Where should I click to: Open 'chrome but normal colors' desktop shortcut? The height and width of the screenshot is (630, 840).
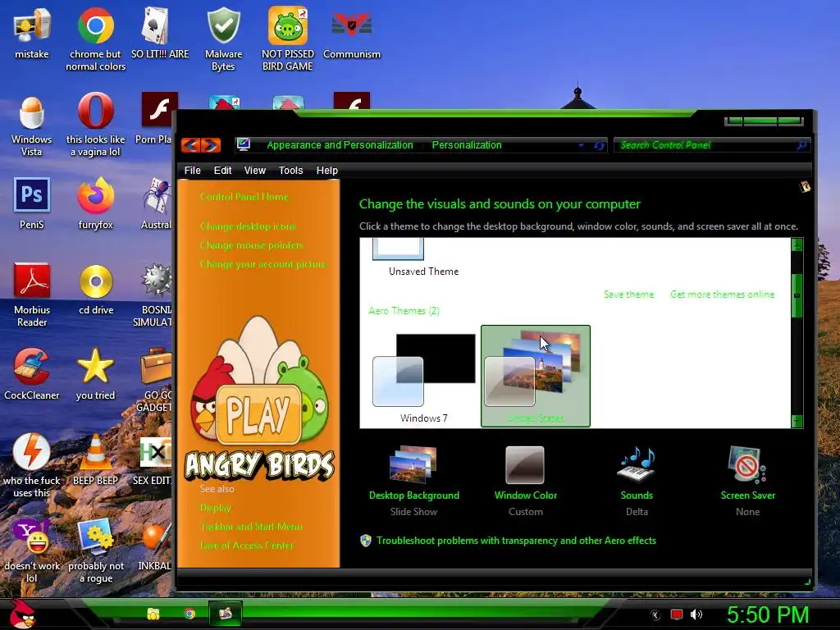pos(95,39)
